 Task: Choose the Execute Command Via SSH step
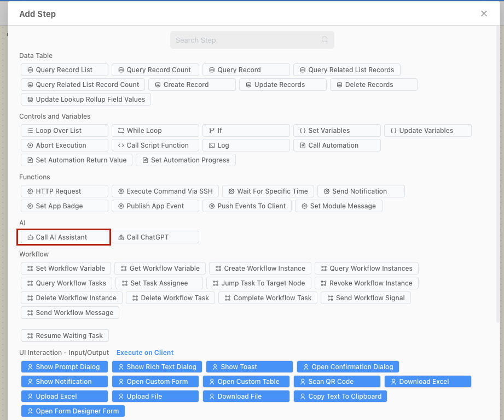point(165,191)
